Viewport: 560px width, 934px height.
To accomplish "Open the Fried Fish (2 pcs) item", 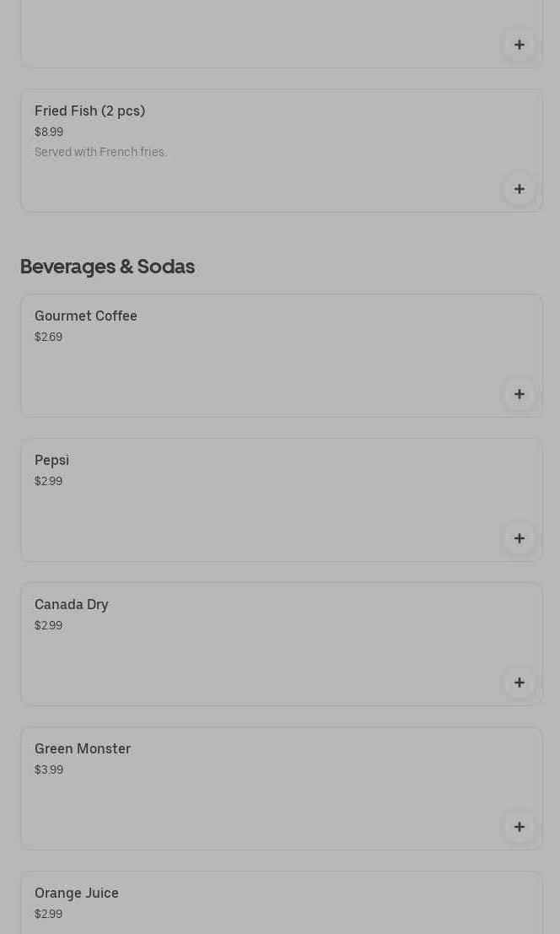I will (x=89, y=111).
